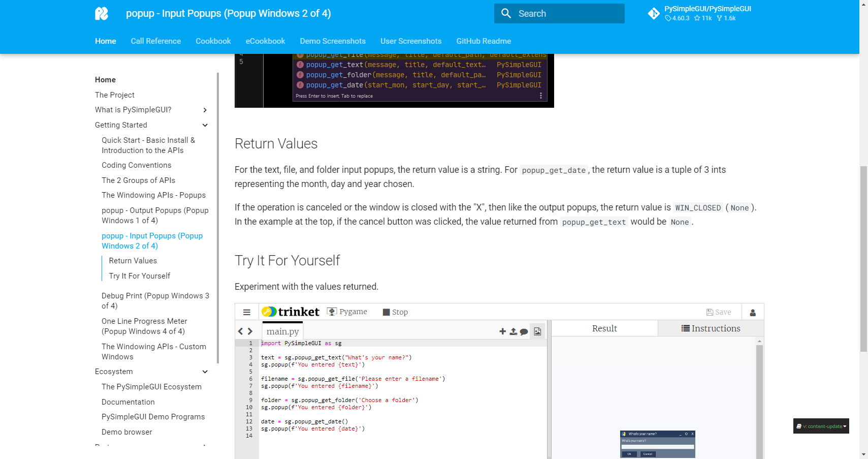Open the content-update version dropdown
The image size is (868, 459).
point(821,426)
